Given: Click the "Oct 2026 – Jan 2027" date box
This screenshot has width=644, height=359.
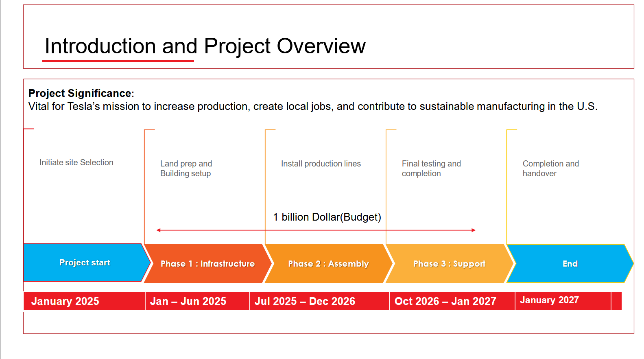Looking at the screenshot, I should [452, 301].
